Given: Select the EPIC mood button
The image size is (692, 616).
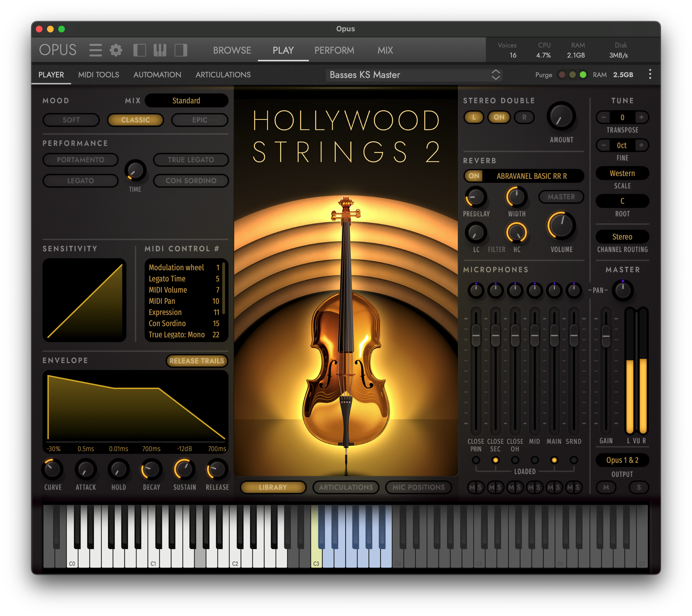Looking at the screenshot, I should coord(200,120).
